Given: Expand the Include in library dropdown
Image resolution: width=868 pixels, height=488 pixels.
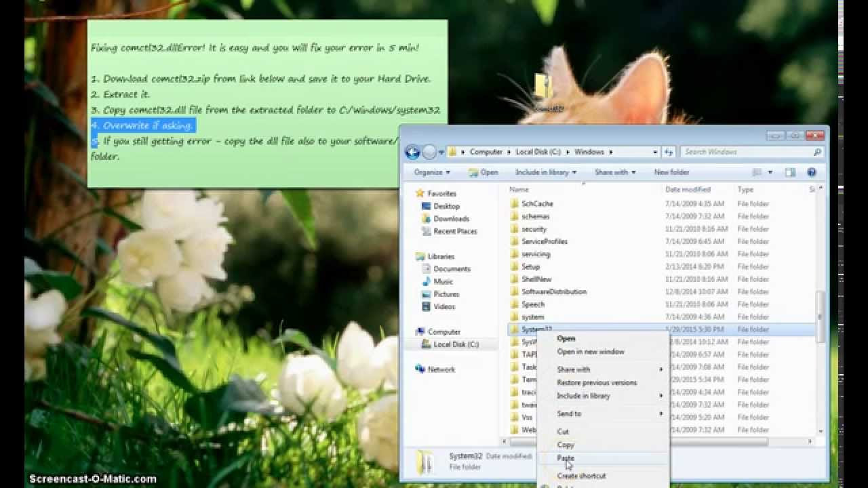Looking at the screenshot, I should [x=546, y=172].
